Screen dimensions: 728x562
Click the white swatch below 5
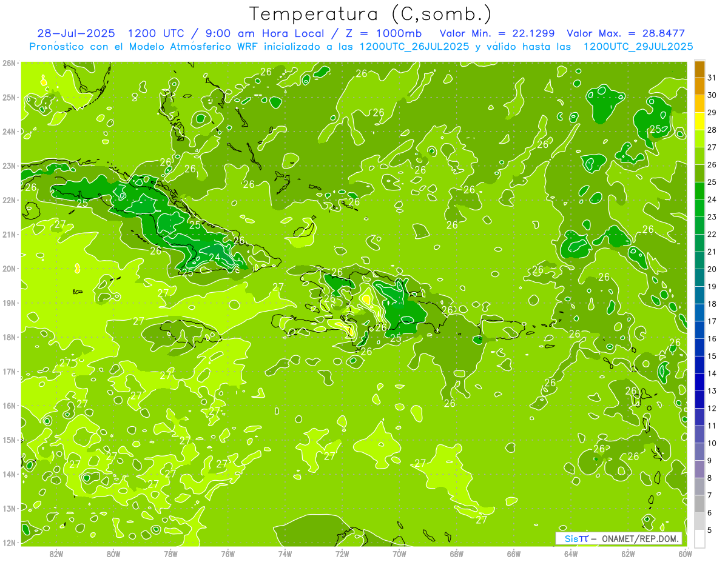[x=699, y=539]
